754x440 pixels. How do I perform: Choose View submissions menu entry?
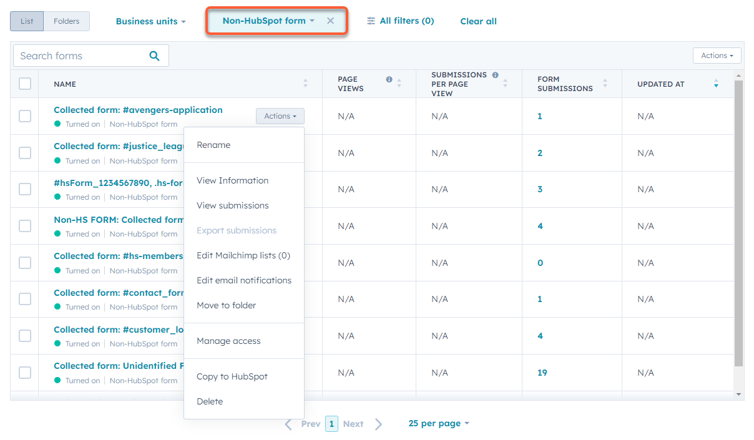pyautogui.click(x=232, y=205)
